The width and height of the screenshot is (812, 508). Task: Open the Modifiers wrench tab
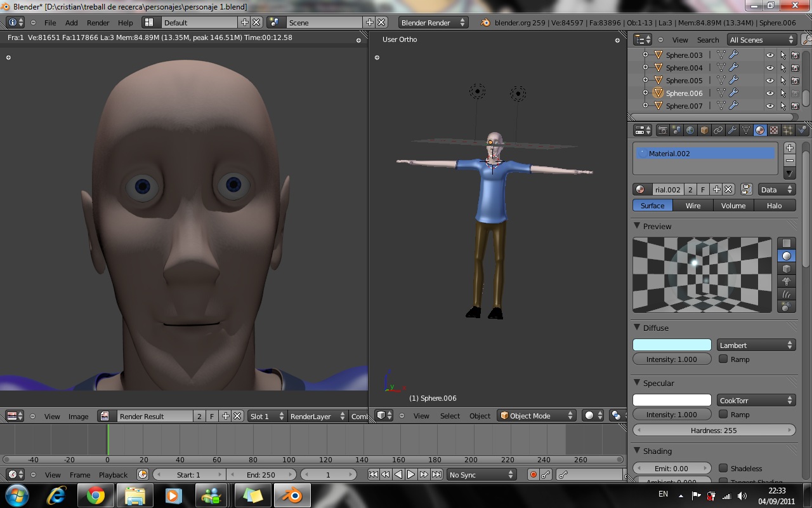coord(732,130)
